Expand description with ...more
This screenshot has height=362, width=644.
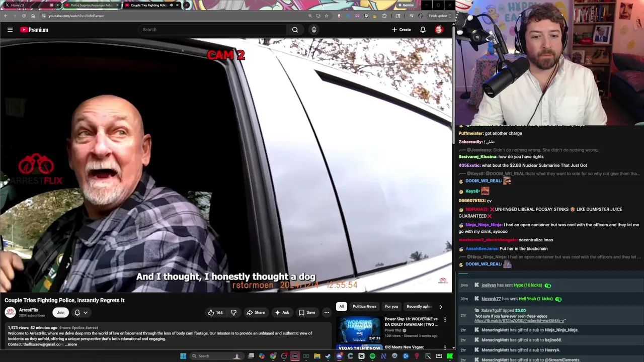(x=71, y=344)
